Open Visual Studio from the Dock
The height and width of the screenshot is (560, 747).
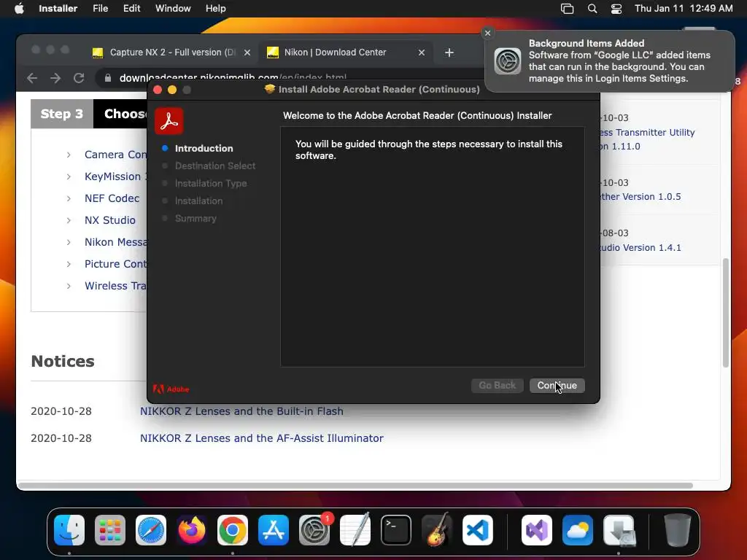(537, 530)
